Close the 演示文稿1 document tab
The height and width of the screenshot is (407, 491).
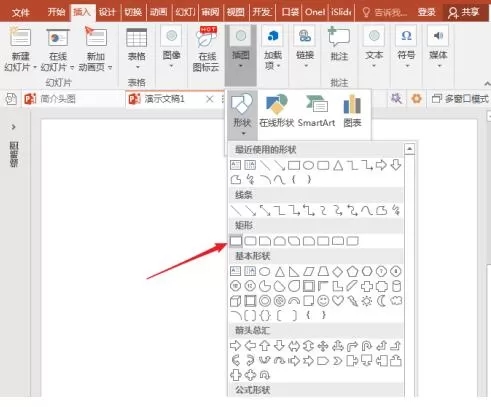210,99
